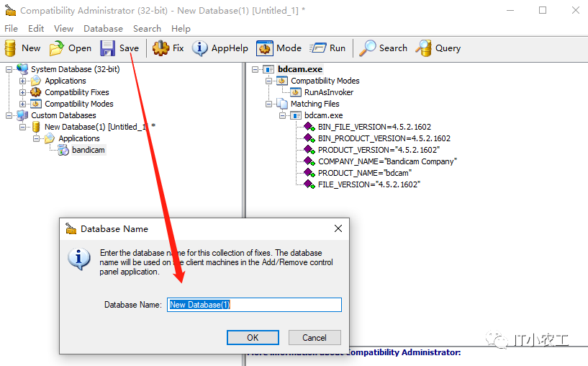Click the COMPANY_NAME attribute diamond icon
Screen dimensions: 588x366
point(309,161)
